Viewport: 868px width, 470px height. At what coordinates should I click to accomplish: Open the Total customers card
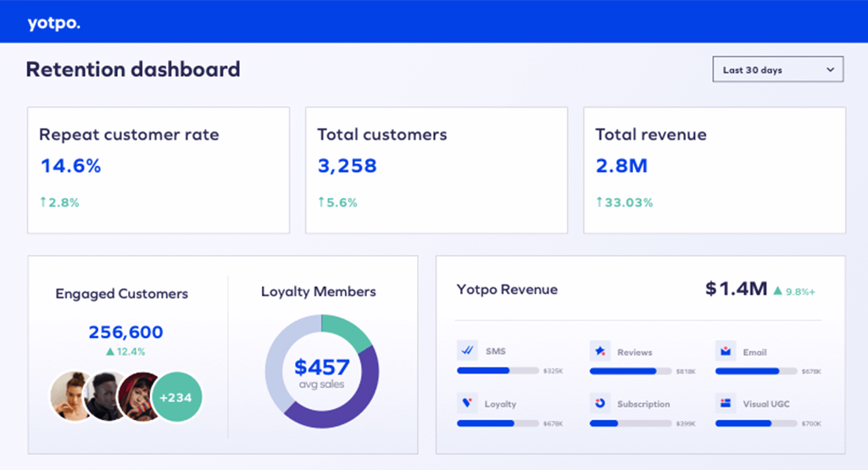tap(436, 169)
